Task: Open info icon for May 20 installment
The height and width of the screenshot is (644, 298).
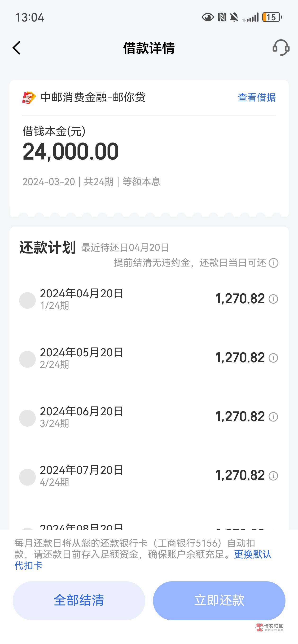Action: pyautogui.click(x=273, y=358)
